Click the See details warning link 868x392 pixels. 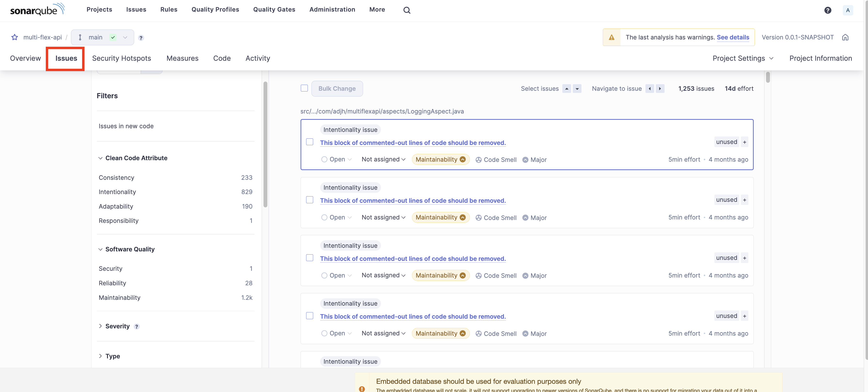733,37
